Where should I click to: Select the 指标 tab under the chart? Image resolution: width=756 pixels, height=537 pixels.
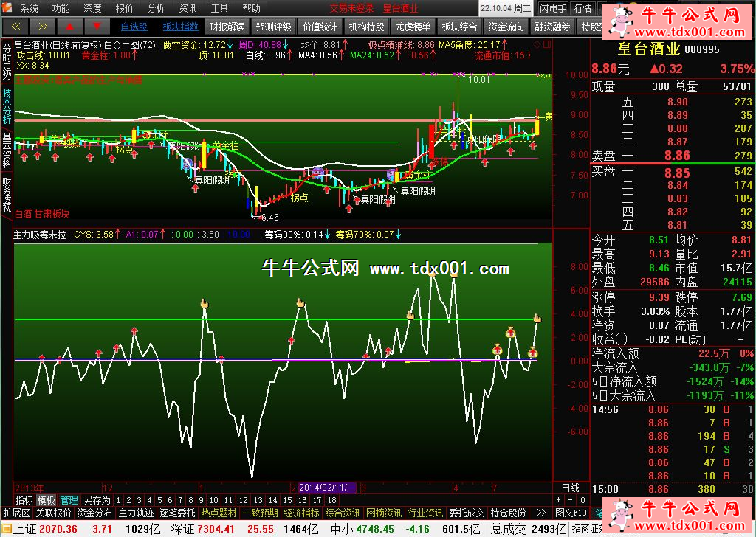click(x=24, y=500)
